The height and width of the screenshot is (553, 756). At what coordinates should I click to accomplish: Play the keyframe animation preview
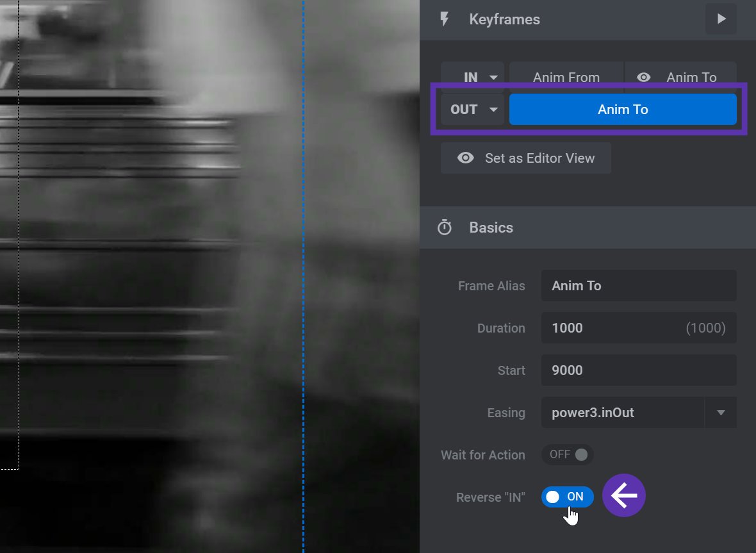[721, 19]
